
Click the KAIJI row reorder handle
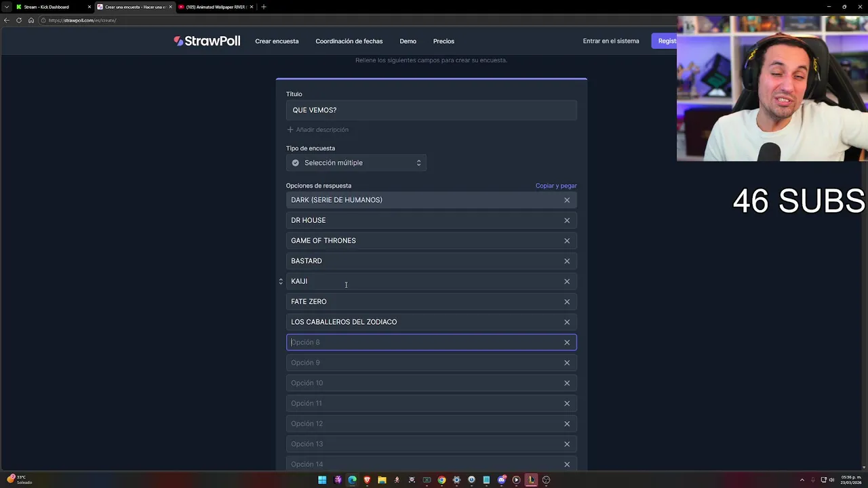tap(281, 281)
